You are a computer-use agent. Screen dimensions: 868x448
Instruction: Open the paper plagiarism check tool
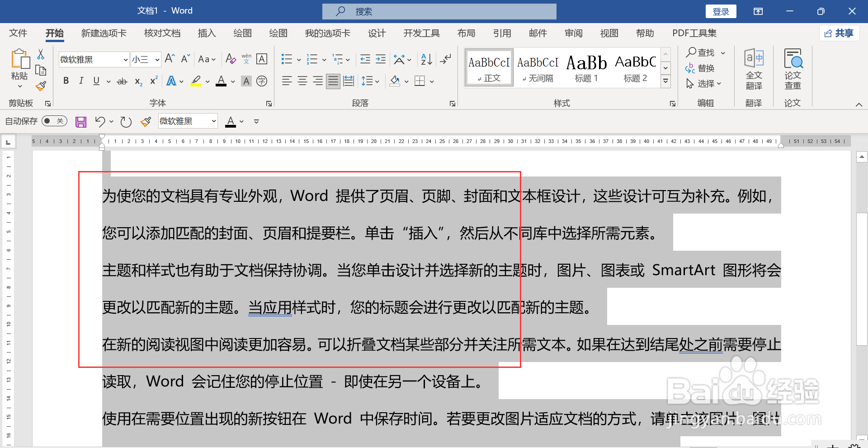(793, 69)
